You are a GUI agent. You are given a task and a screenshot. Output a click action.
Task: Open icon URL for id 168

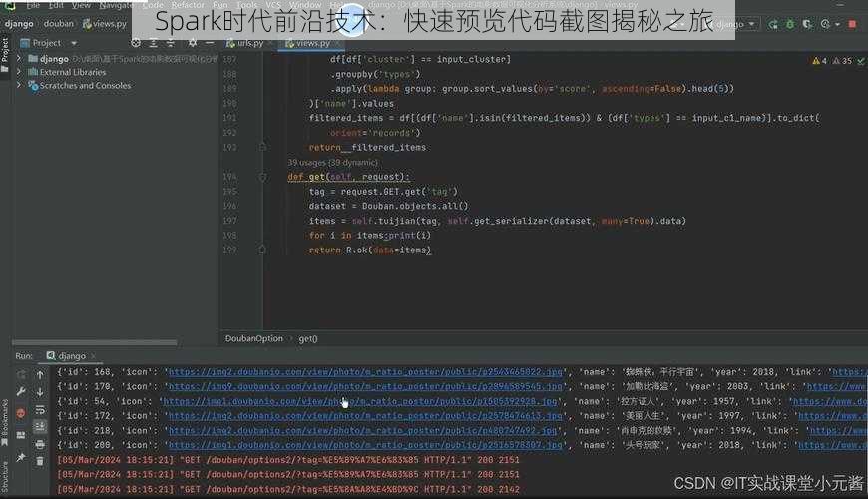pyautogui.click(x=365, y=372)
